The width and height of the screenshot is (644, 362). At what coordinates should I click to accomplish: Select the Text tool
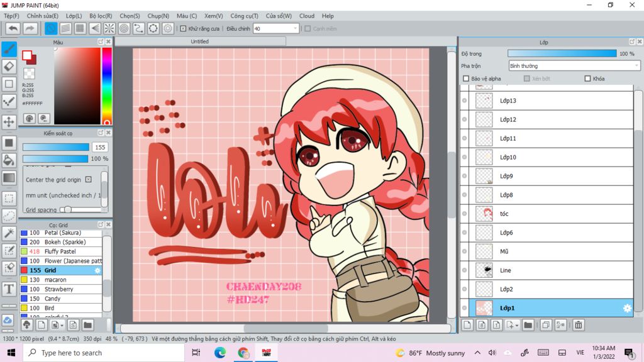9,289
